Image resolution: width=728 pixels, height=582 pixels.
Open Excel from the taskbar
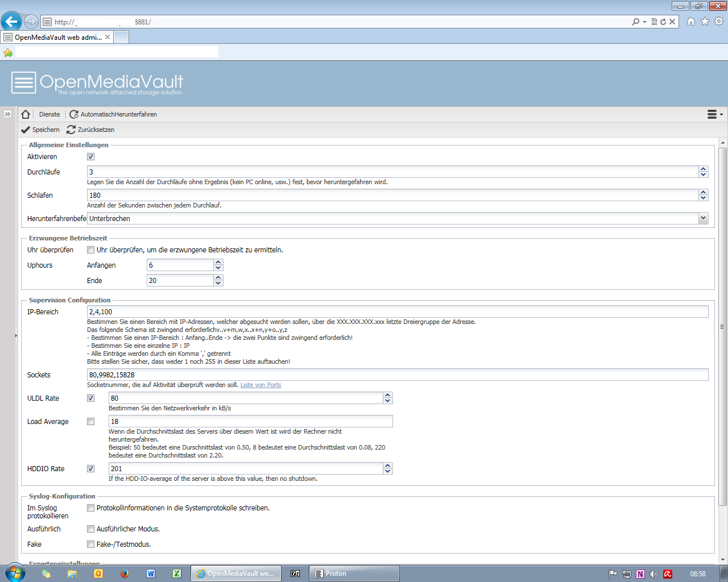(x=177, y=573)
